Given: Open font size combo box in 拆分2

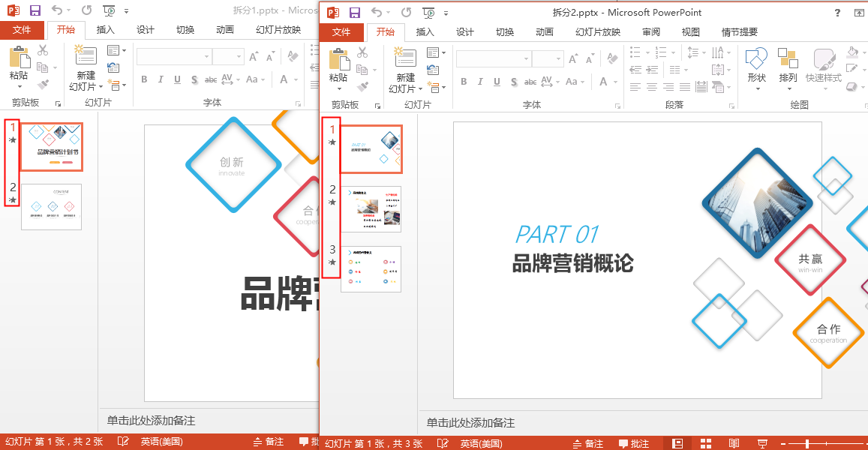Looking at the screenshot, I should [548, 58].
